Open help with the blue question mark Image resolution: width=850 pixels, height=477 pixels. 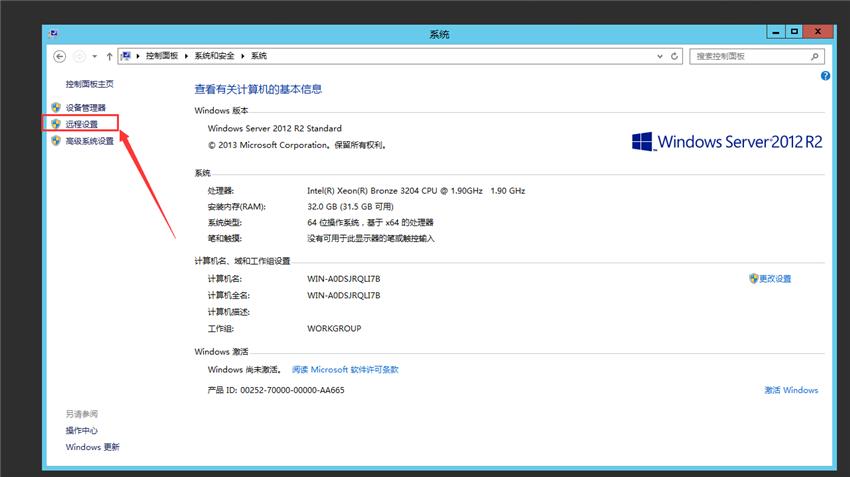click(825, 76)
